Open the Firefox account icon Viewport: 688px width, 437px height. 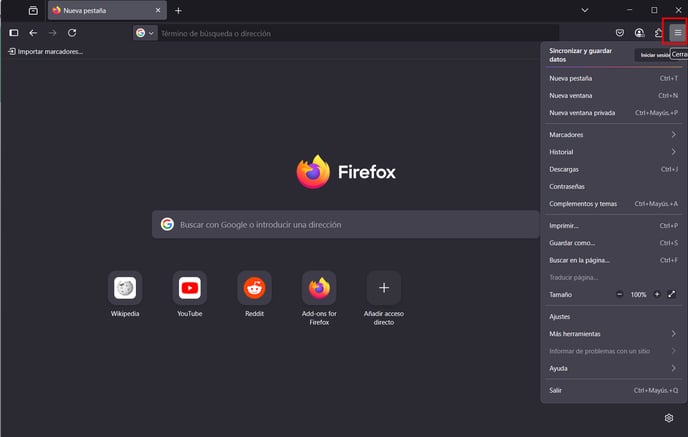click(639, 33)
